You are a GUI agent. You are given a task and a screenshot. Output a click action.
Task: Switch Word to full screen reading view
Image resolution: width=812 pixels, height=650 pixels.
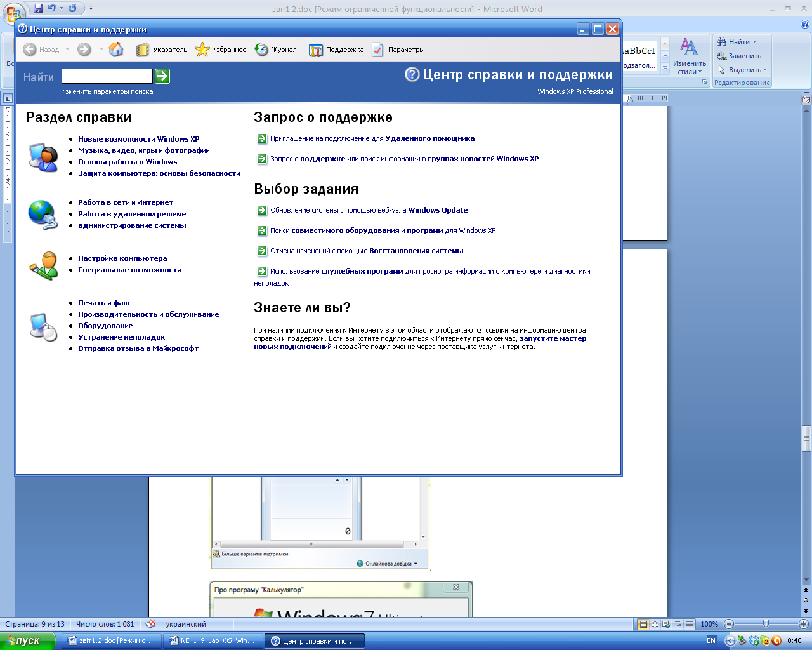point(655,624)
